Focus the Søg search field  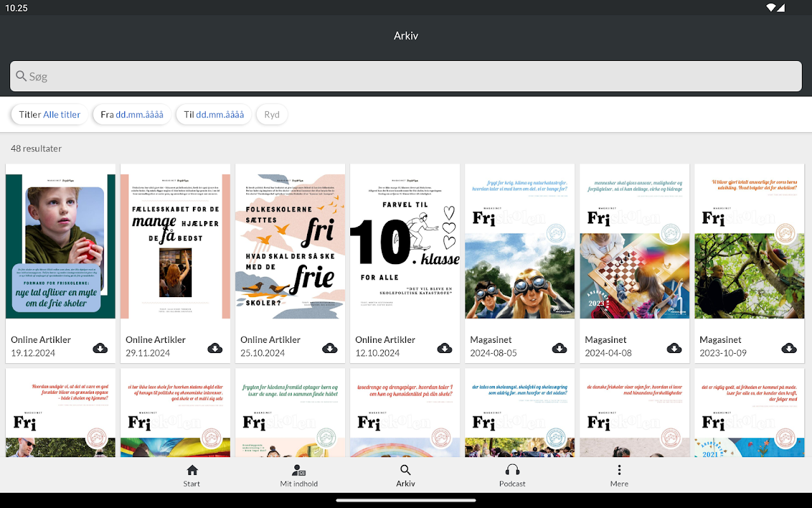(406, 76)
